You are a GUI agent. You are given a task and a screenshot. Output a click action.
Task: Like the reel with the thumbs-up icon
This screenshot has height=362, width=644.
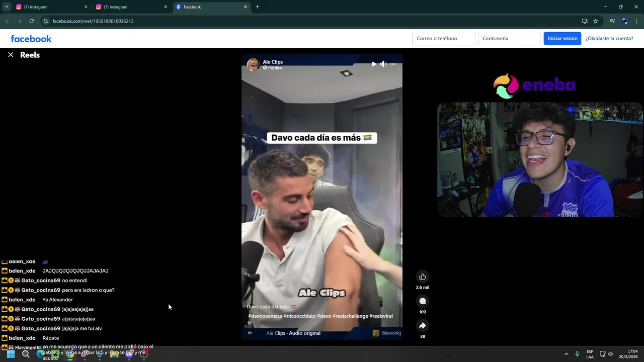point(423,277)
